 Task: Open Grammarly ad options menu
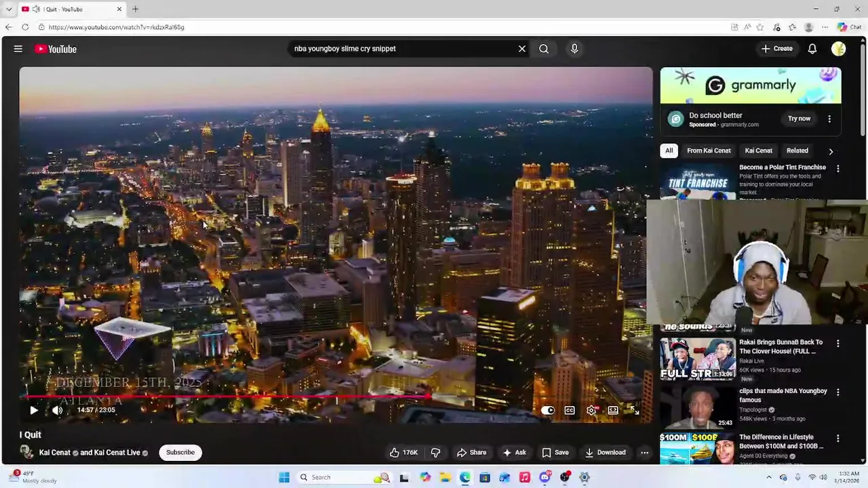click(829, 119)
